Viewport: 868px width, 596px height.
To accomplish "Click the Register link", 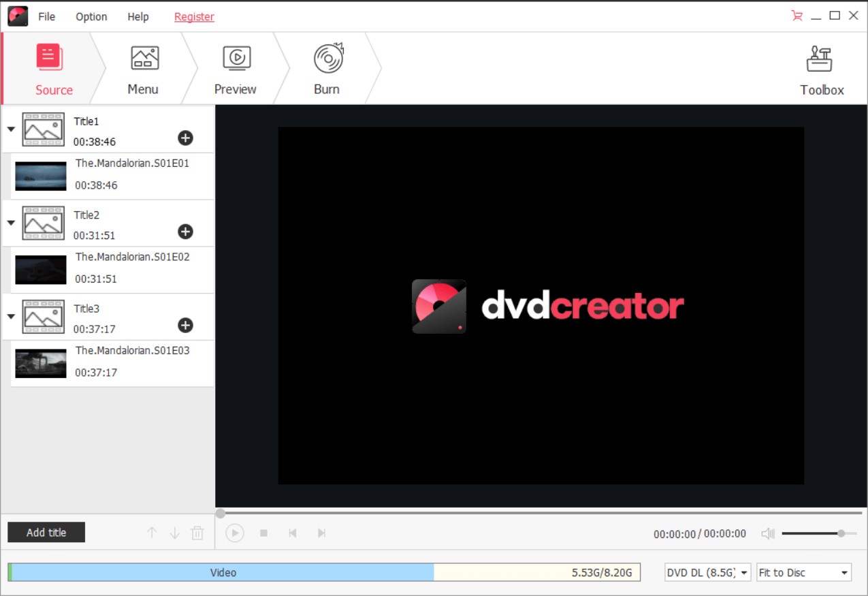I will (x=194, y=16).
